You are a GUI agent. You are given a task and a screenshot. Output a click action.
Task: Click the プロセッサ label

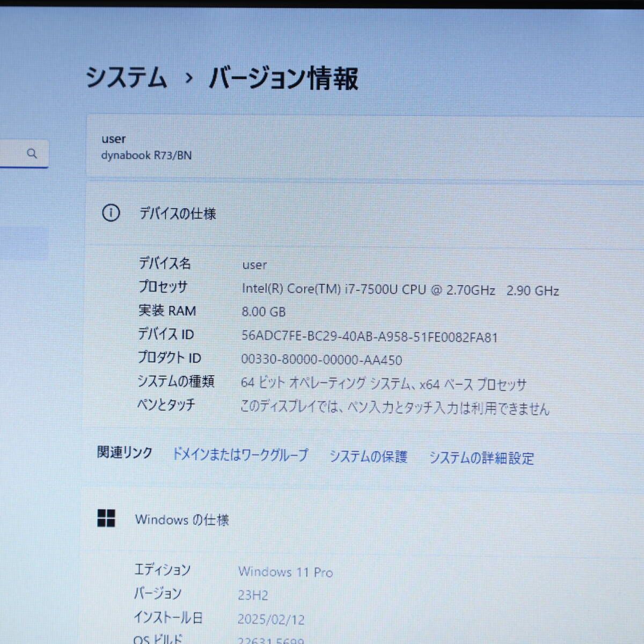tap(163, 287)
